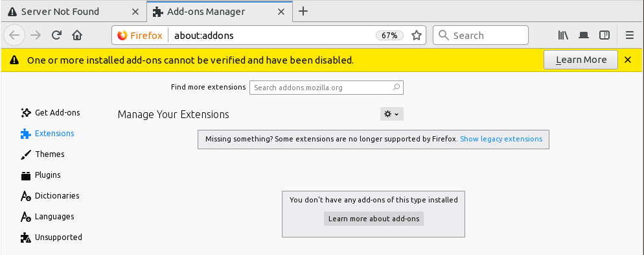
Task: Go to the Firefox home page icon
Action: [77, 36]
